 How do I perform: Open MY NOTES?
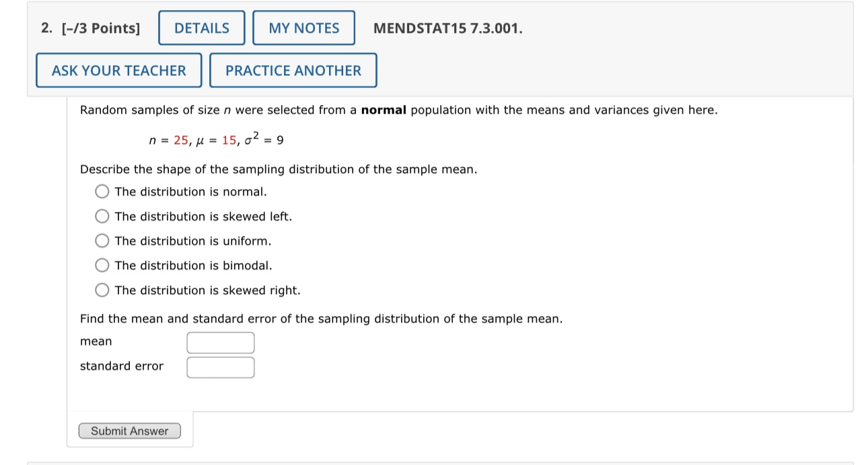(303, 28)
